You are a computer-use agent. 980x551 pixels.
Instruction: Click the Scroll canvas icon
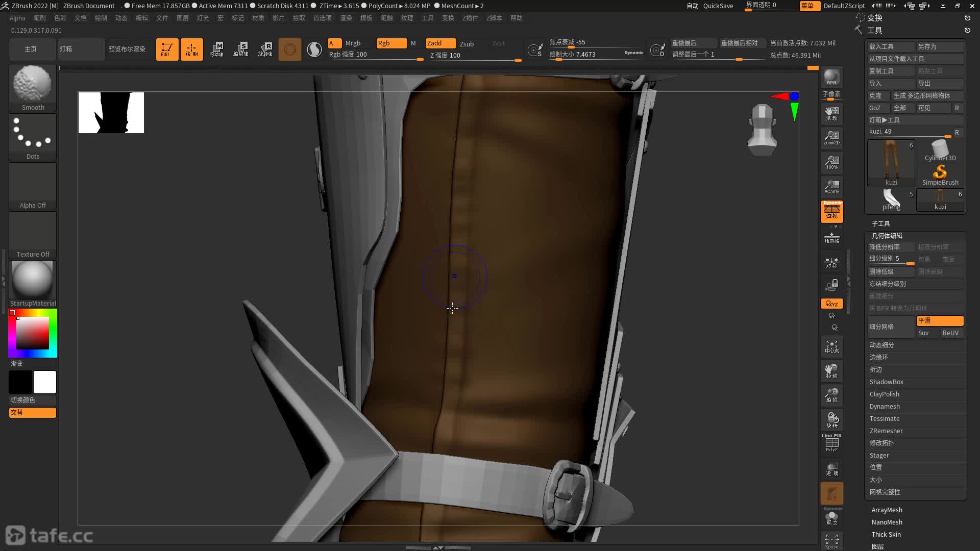[x=831, y=113]
